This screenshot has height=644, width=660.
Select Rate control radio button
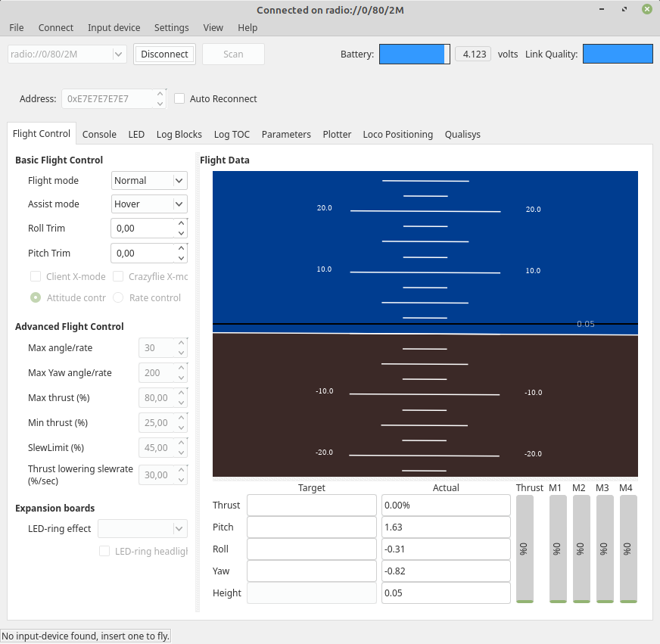click(118, 297)
